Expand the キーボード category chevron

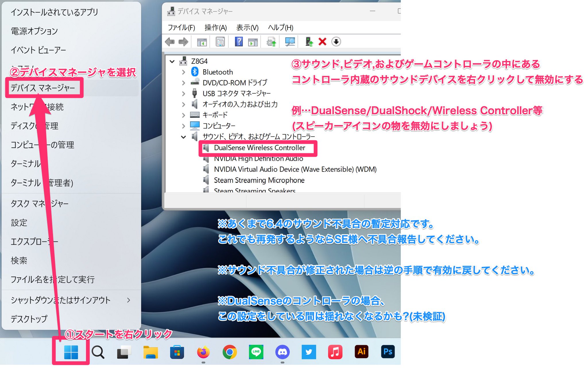183,115
